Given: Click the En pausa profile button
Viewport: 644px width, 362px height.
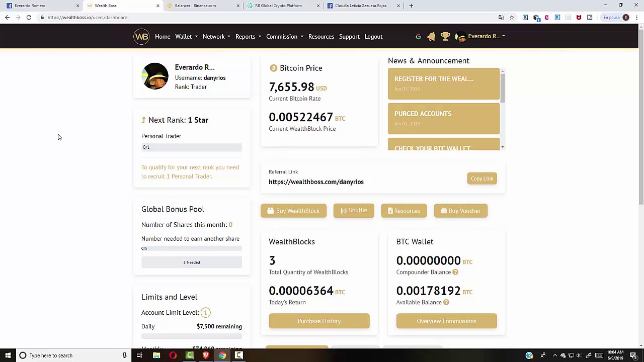Looking at the screenshot, I should [616, 18].
